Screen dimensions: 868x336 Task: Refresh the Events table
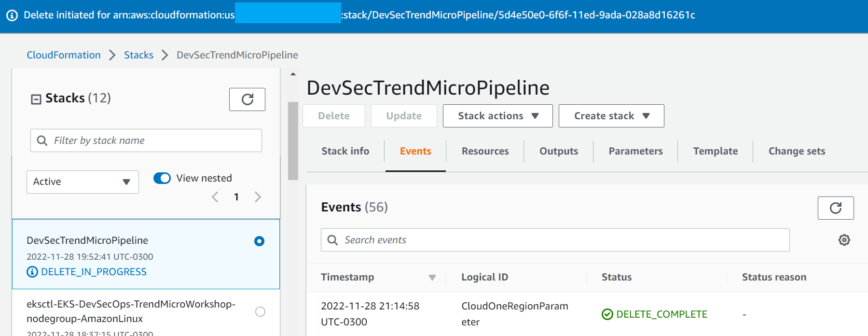coord(836,208)
